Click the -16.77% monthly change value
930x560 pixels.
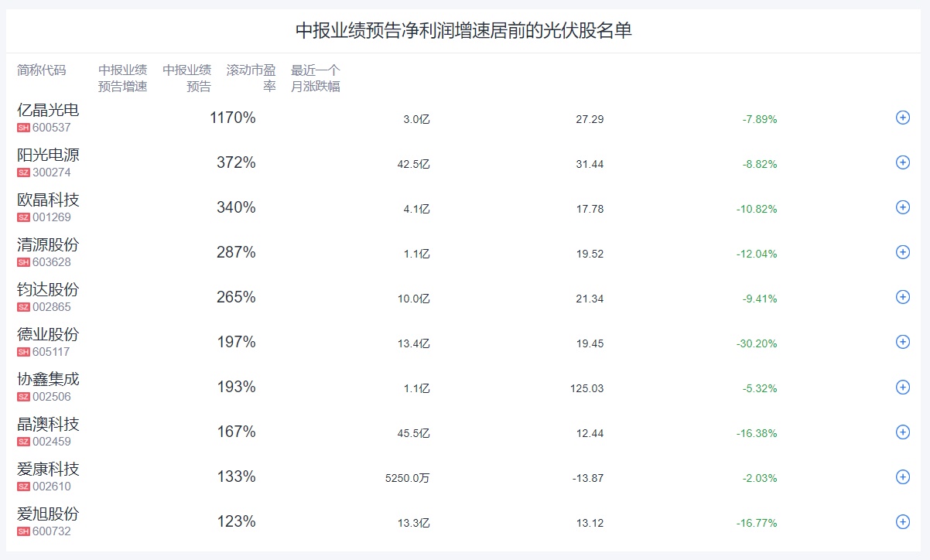[757, 523]
